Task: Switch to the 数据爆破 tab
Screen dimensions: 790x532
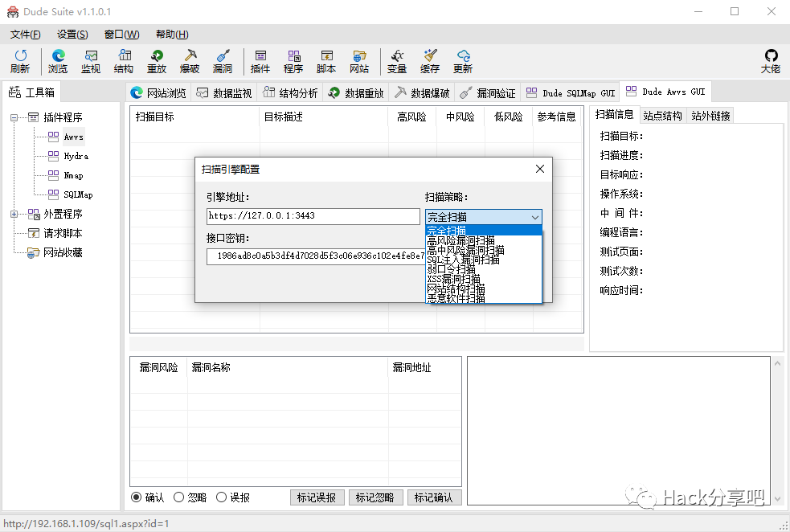Action: point(422,92)
